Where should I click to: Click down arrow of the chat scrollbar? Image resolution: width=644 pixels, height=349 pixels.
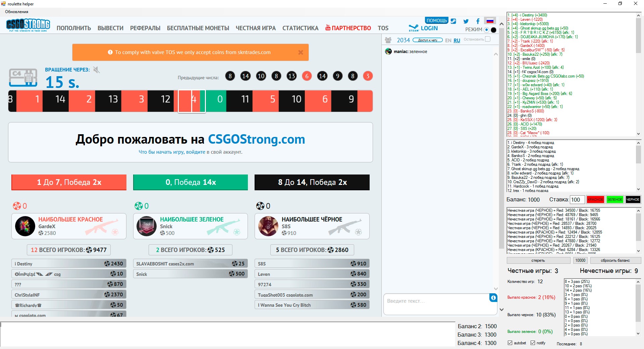point(496,289)
